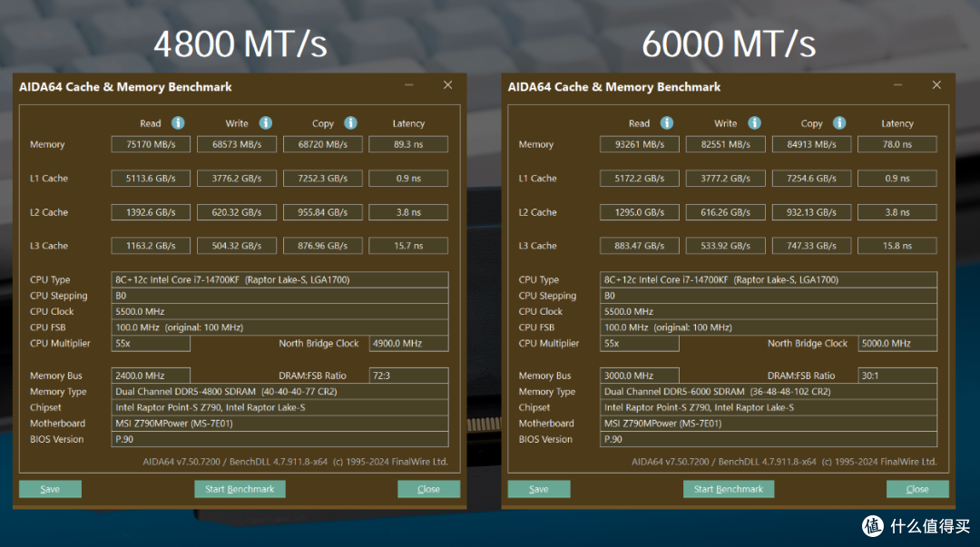Click the 93261 MB/s memory read field

tap(640, 144)
